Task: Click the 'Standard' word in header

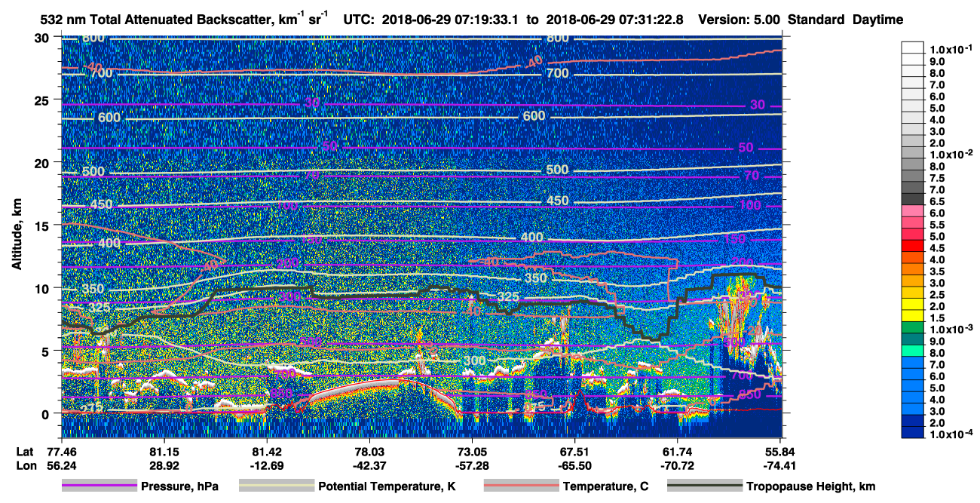Action: pyautogui.click(x=816, y=20)
